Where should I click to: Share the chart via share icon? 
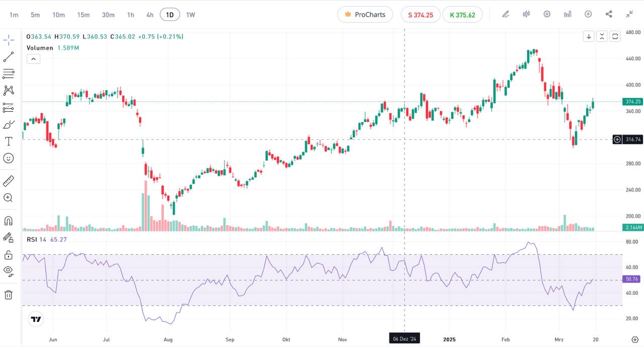coord(609,14)
